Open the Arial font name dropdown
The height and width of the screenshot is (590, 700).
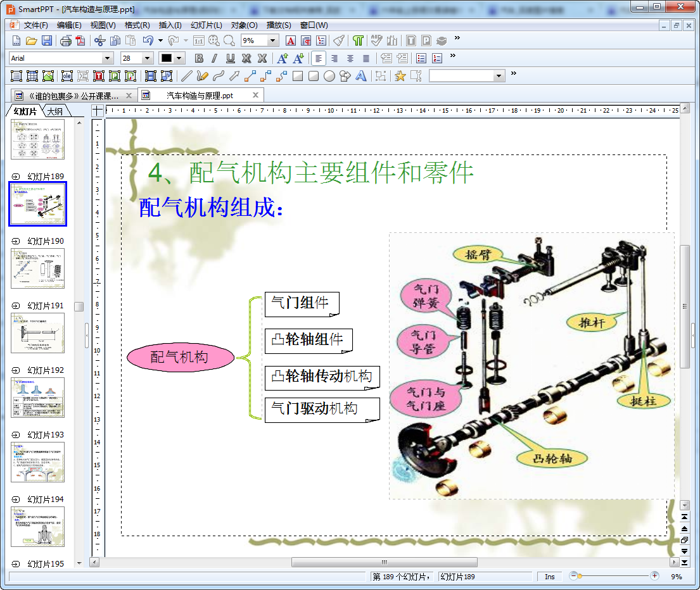107,58
